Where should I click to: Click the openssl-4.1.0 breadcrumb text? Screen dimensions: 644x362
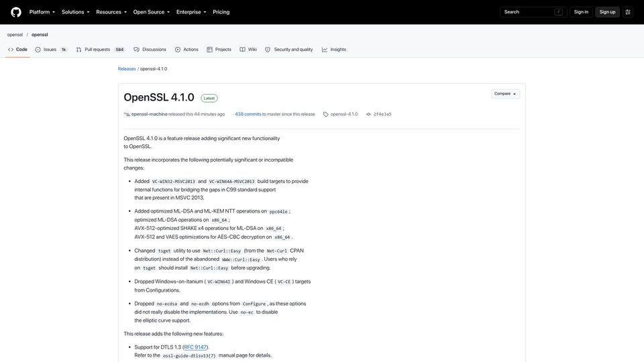154,69
